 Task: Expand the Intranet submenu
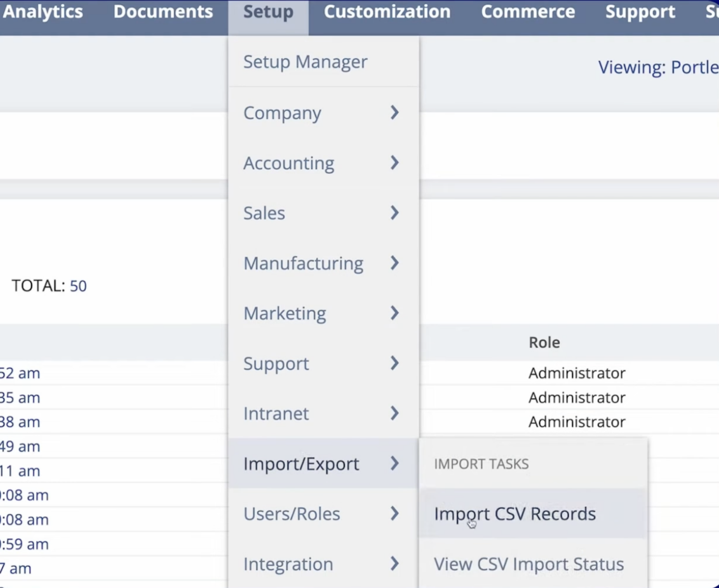coord(395,413)
